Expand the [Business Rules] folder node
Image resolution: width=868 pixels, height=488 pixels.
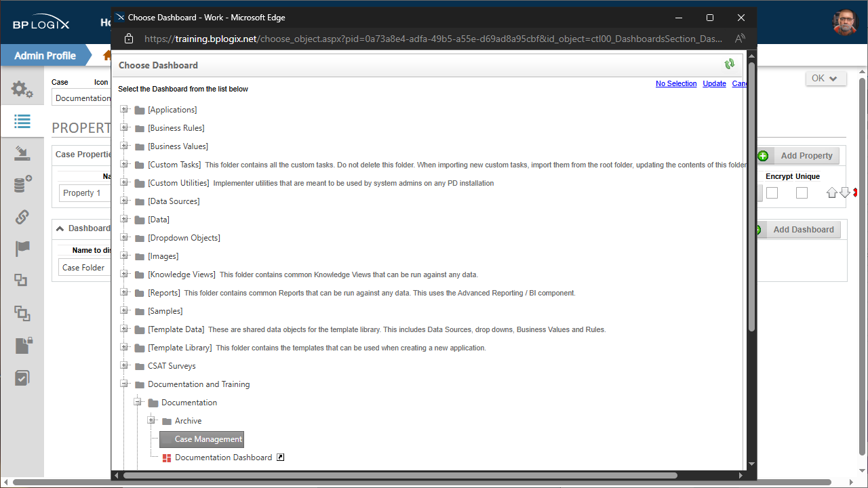click(124, 127)
